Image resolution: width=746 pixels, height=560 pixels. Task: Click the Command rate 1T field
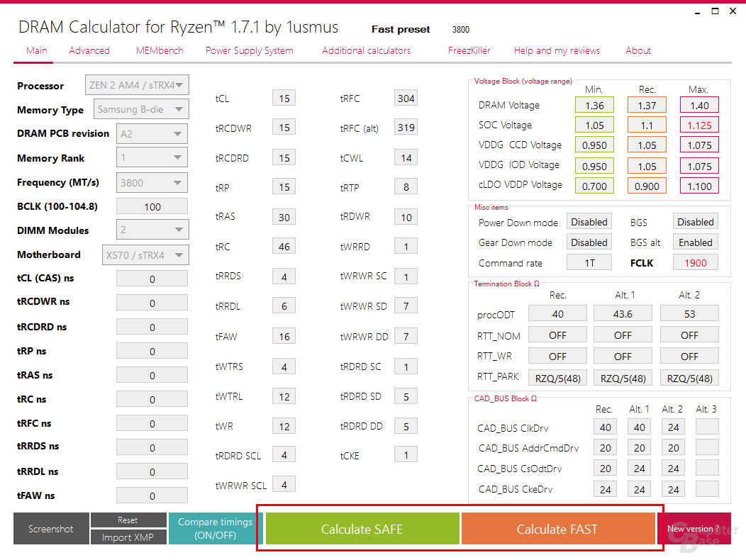coord(589,263)
